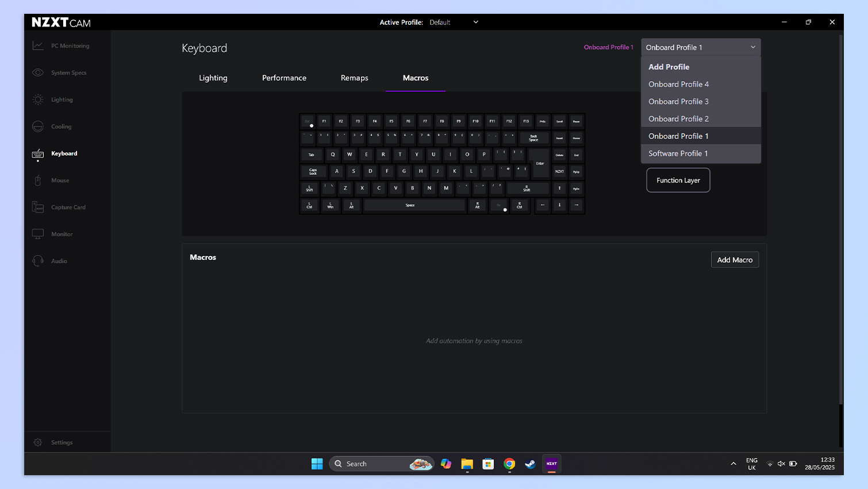Select Software Profile 1 option
Screen dimensions: 868x489
[x=678, y=154]
